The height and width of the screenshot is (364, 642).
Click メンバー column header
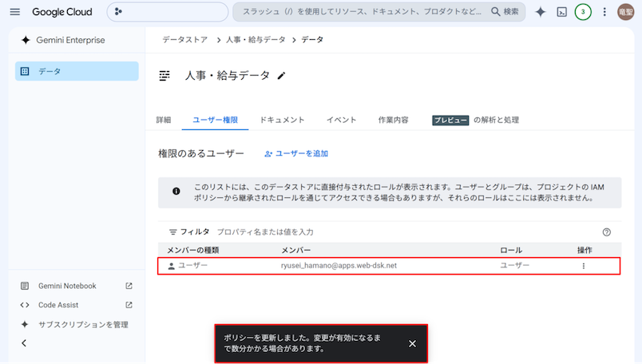click(x=296, y=250)
